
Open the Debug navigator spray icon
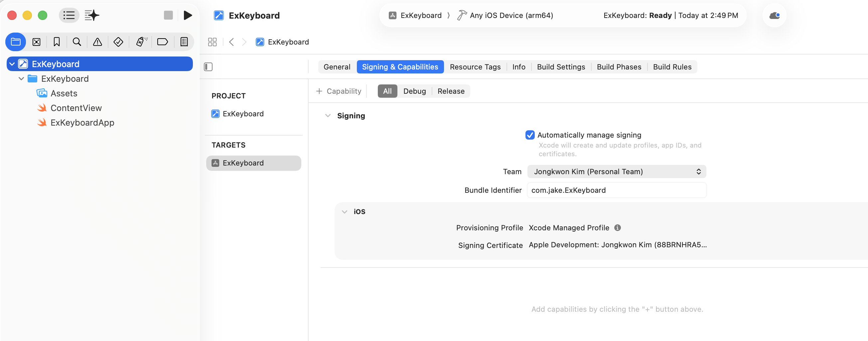(x=142, y=42)
